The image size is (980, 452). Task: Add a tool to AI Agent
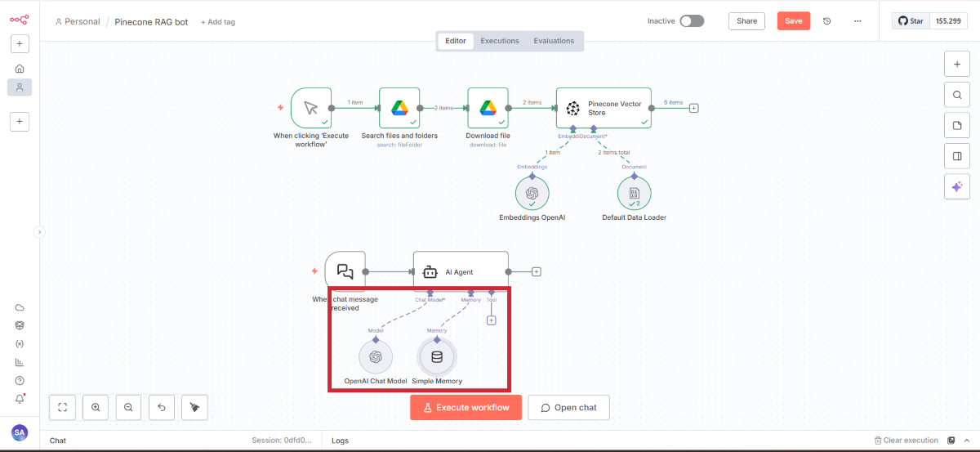[491, 320]
